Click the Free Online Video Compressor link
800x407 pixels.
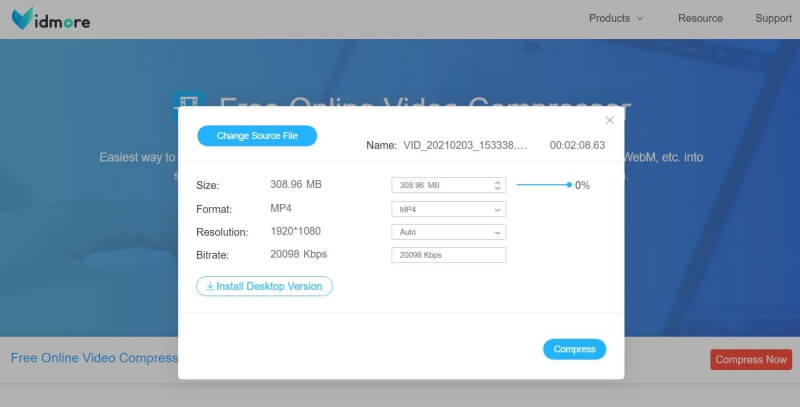pos(94,358)
